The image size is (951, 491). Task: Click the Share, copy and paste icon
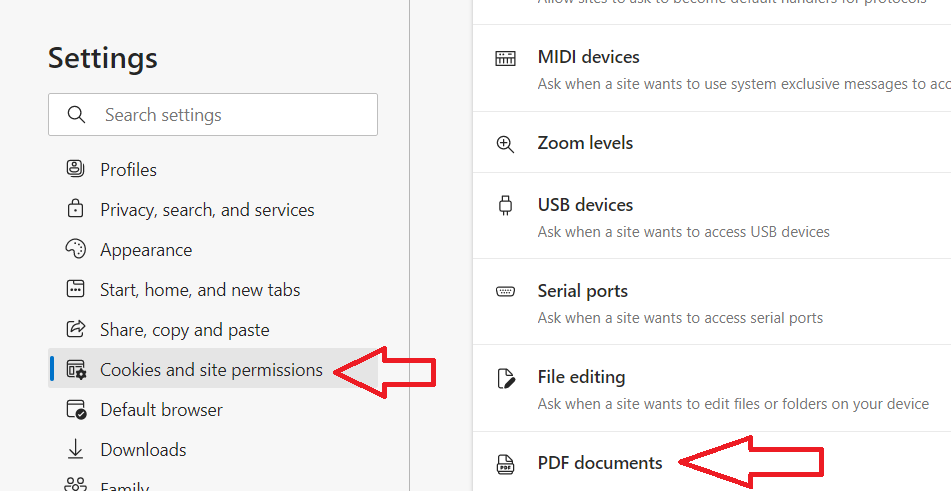(75, 329)
